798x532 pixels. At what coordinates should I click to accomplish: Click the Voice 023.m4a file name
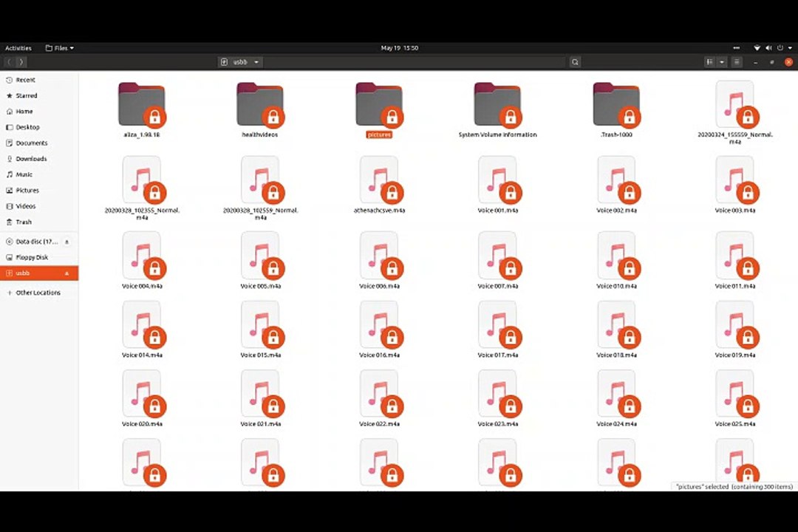click(x=498, y=424)
